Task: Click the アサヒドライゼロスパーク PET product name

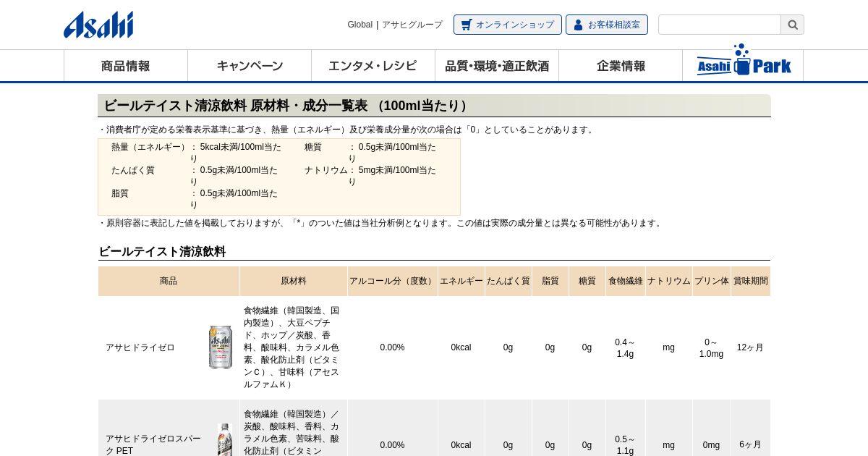Action: point(155,444)
